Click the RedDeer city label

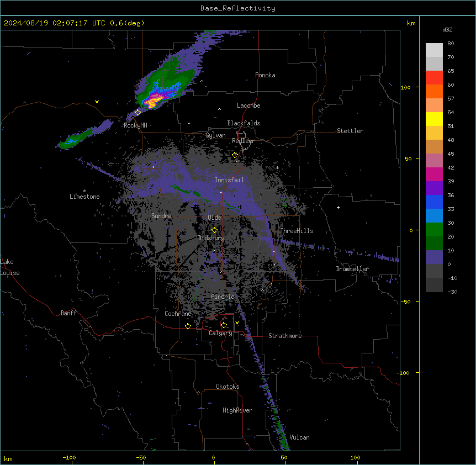click(243, 141)
